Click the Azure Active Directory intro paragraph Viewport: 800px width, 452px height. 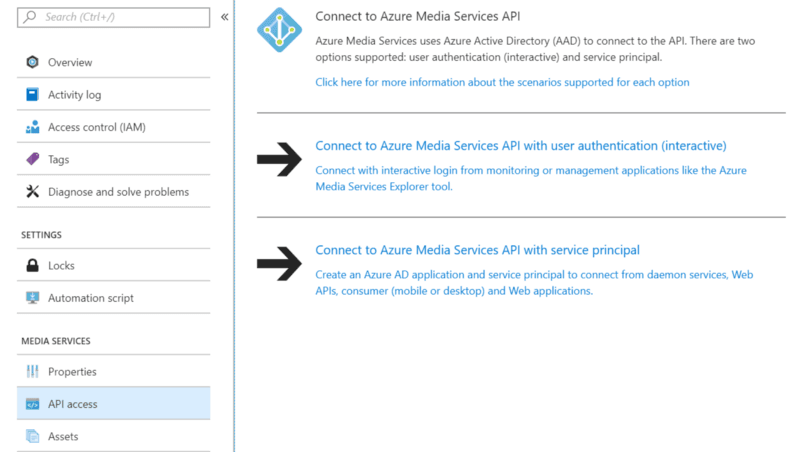tap(535, 49)
